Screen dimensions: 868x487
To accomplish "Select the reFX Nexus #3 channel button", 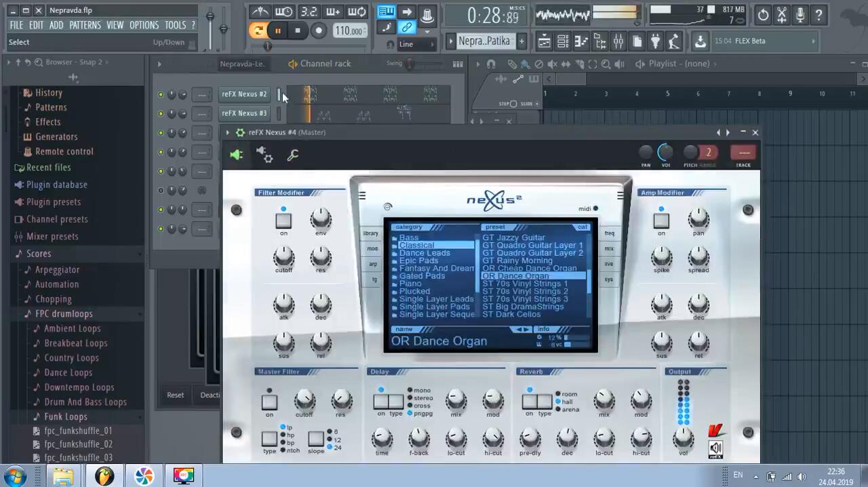I will 244,113.
